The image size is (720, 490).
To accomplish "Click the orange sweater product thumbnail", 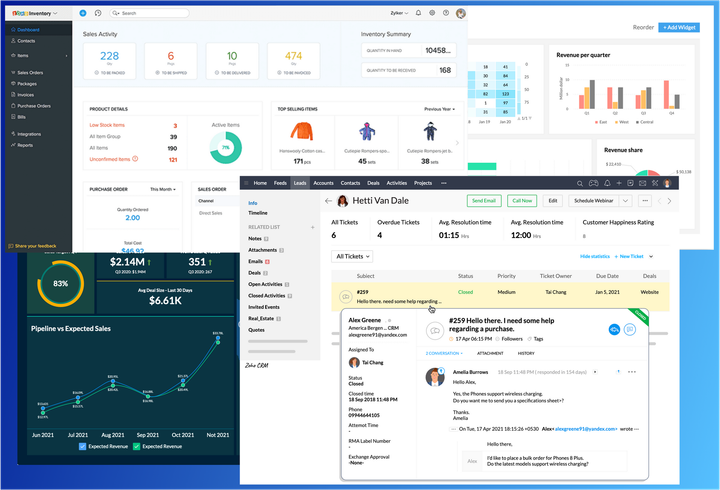I will click(302, 131).
